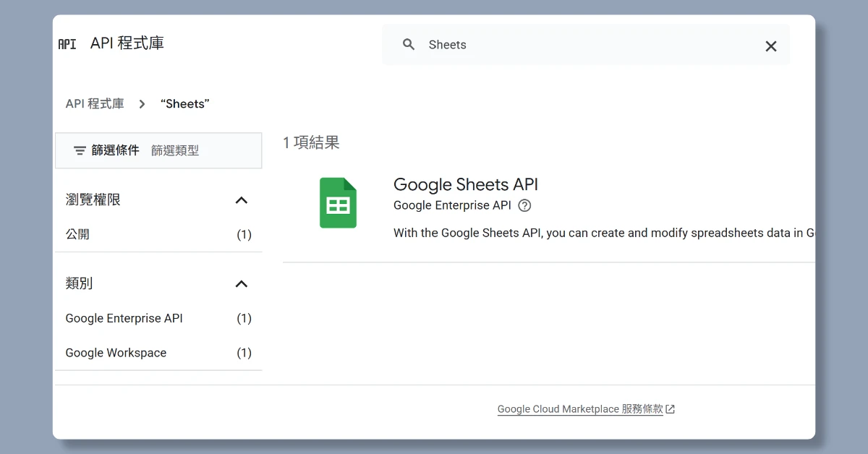Image resolution: width=868 pixels, height=454 pixels.
Task: Clear the Sheets search with X icon
Action: (x=771, y=46)
